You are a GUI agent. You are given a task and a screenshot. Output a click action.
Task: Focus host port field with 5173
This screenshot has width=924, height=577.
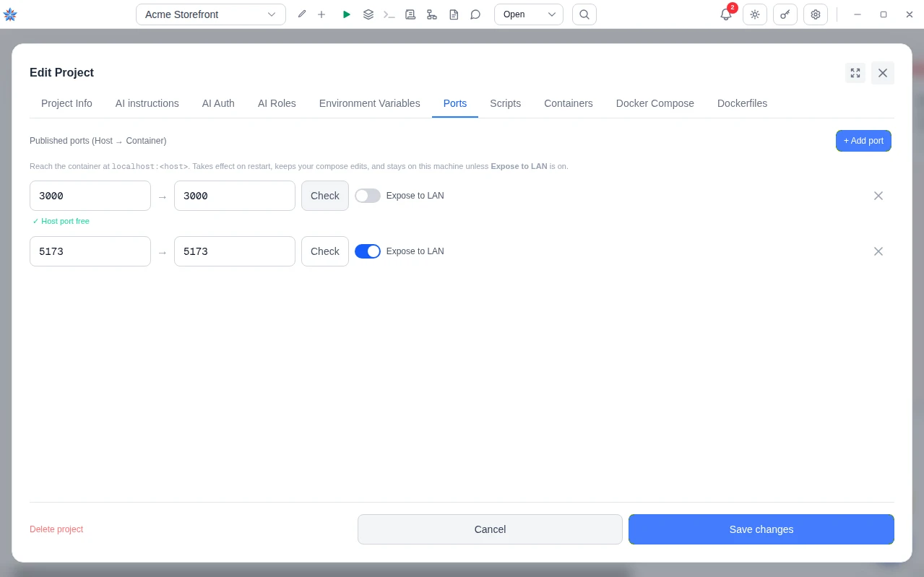pos(90,251)
